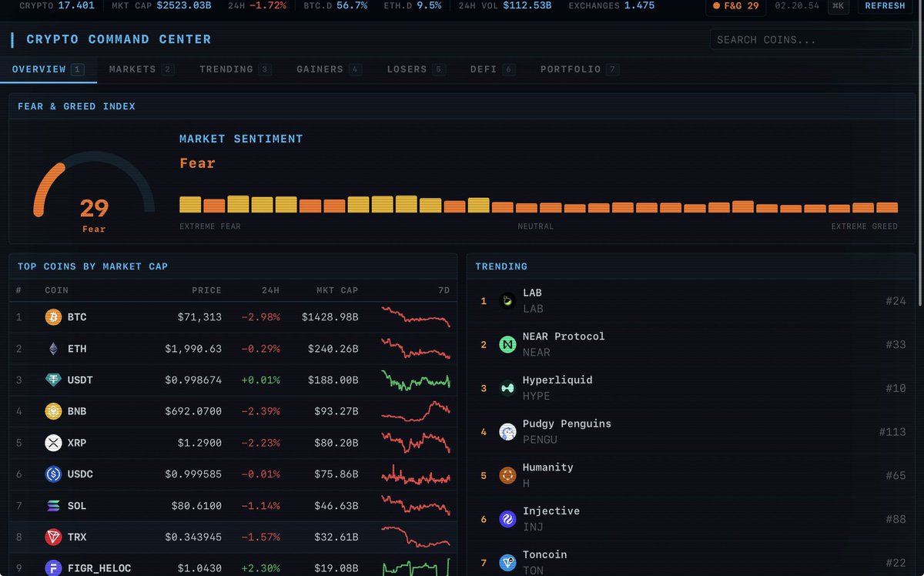Sort table by MKT CAP column header
This screenshot has width=924, height=576.
[337, 290]
